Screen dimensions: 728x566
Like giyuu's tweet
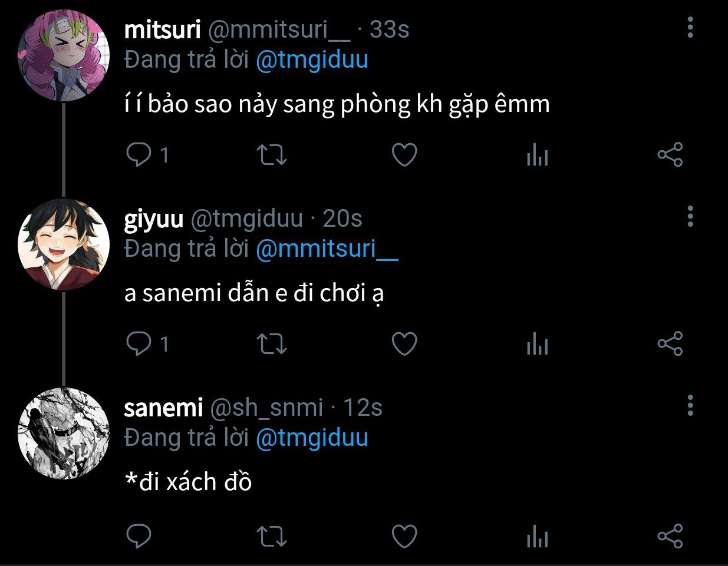click(x=404, y=344)
